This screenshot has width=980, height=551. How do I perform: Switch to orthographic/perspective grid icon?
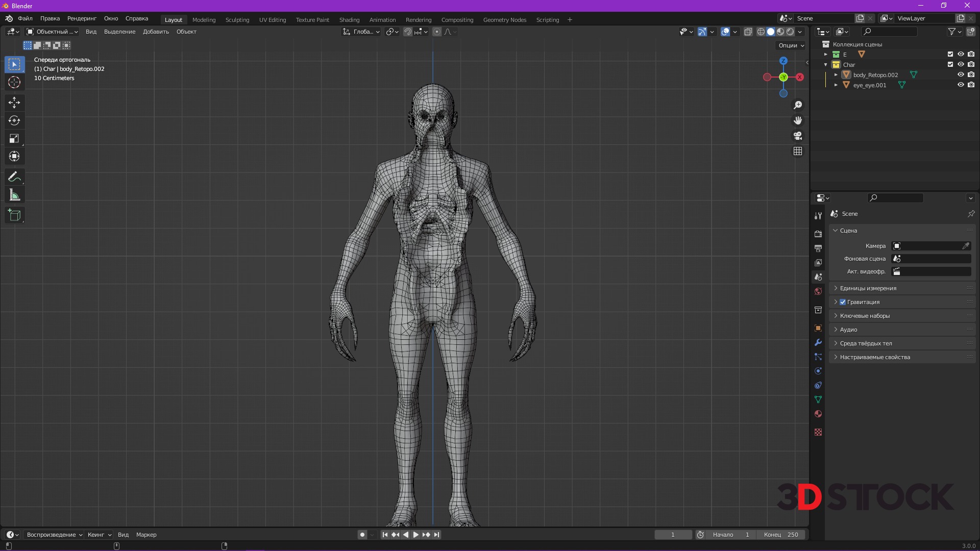[798, 151]
